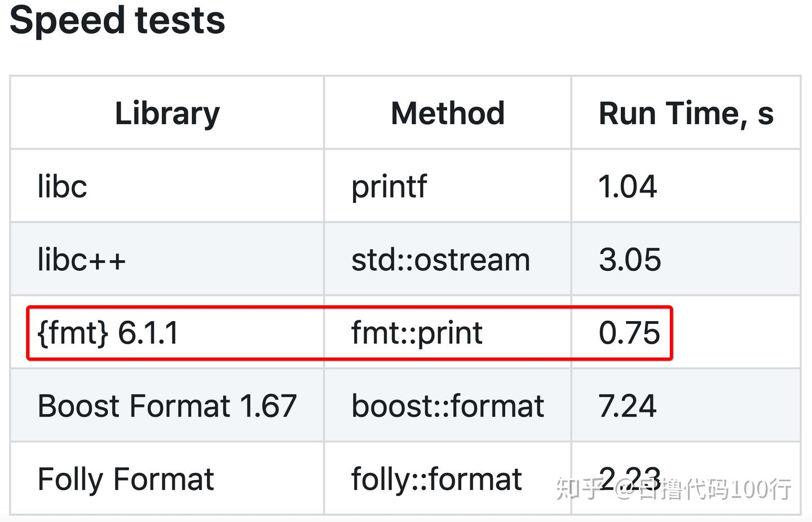
Task: Click the std::ostream method cell
Action: point(440,260)
